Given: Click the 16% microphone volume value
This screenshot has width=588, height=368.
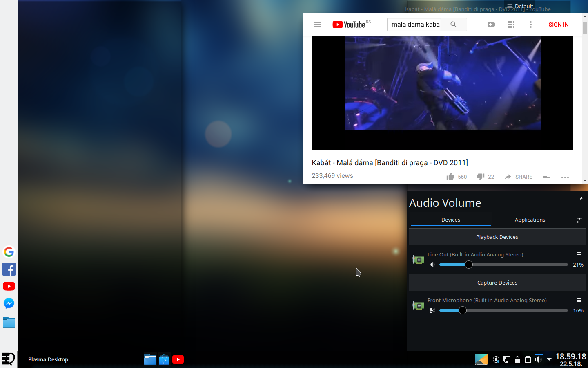Looking at the screenshot, I should [578, 311].
